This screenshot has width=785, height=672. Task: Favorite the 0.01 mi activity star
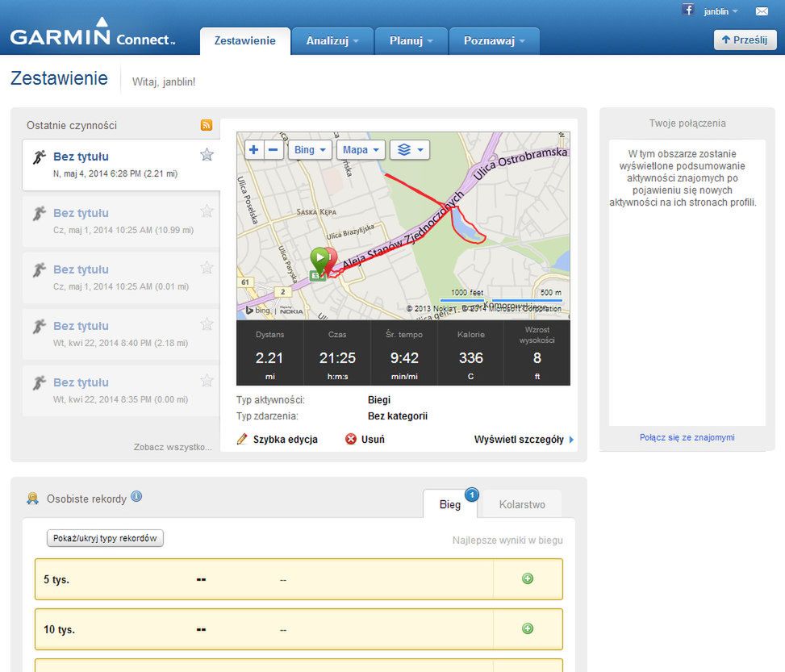point(207,268)
